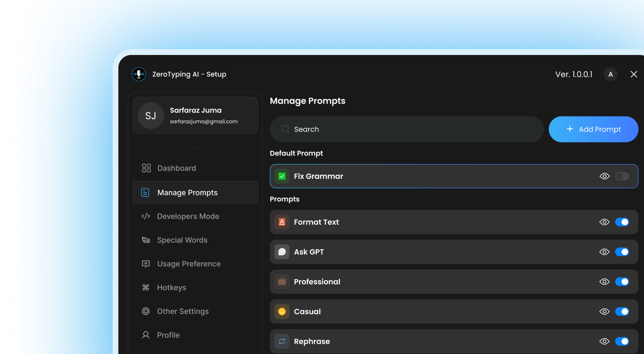Click the green checkmark Fix Grammar icon
Screen dimensions: 644x354
282,176
